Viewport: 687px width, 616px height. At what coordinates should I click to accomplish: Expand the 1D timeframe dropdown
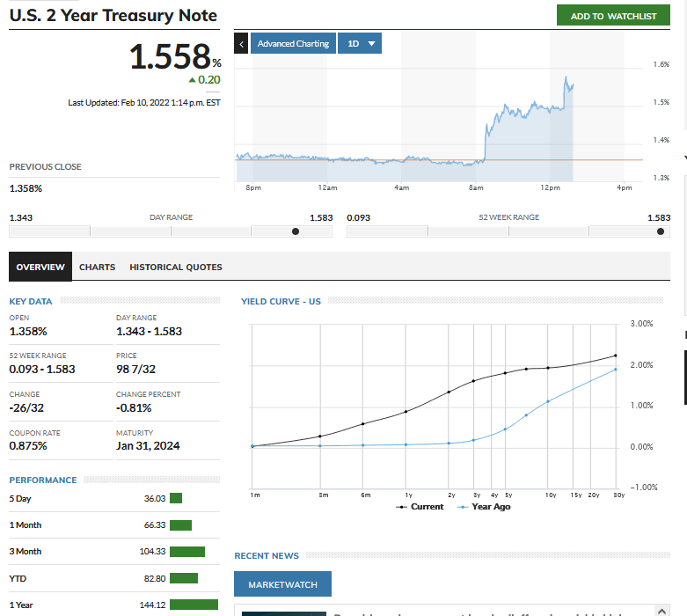pos(360,43)
